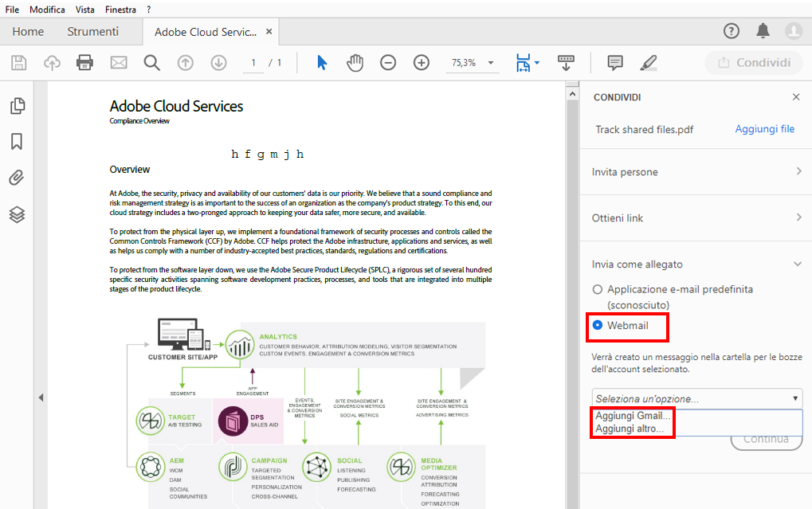812x509 pixels.
Task: Open the Attachments paperclip panel
Action: (x=17, y=178)
